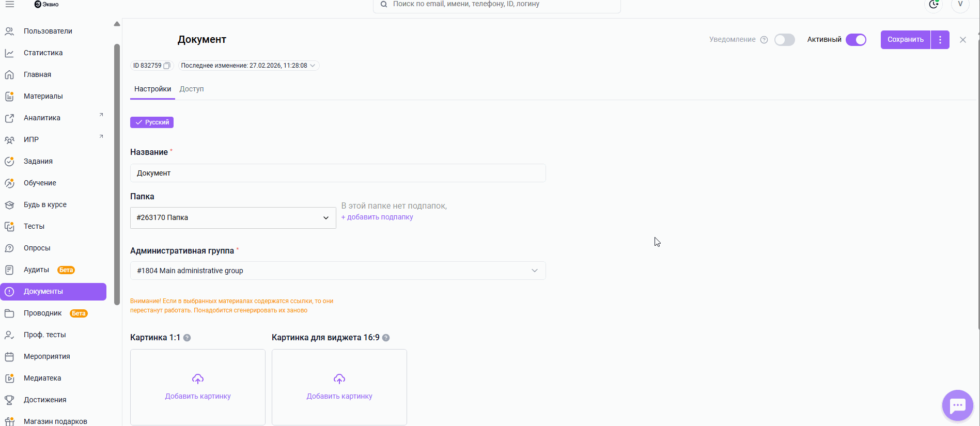The width and height of the screenshot is (980, 426).
Task: Click the Мероприятия calendar icon
Action: (x=9, y=356)
